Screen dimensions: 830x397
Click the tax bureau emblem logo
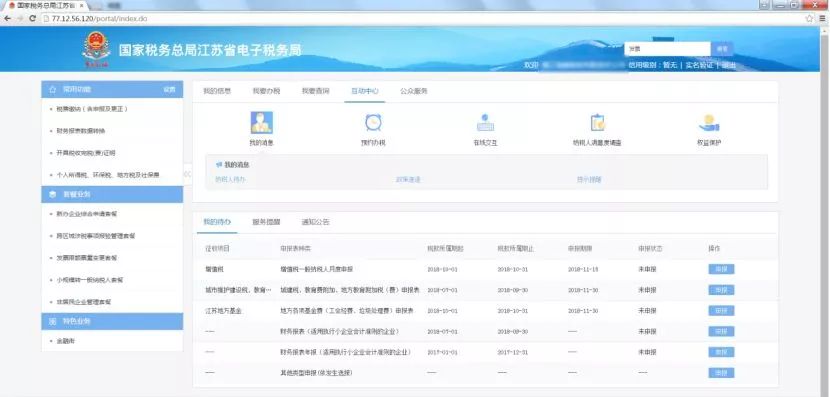tap(96, 49)
